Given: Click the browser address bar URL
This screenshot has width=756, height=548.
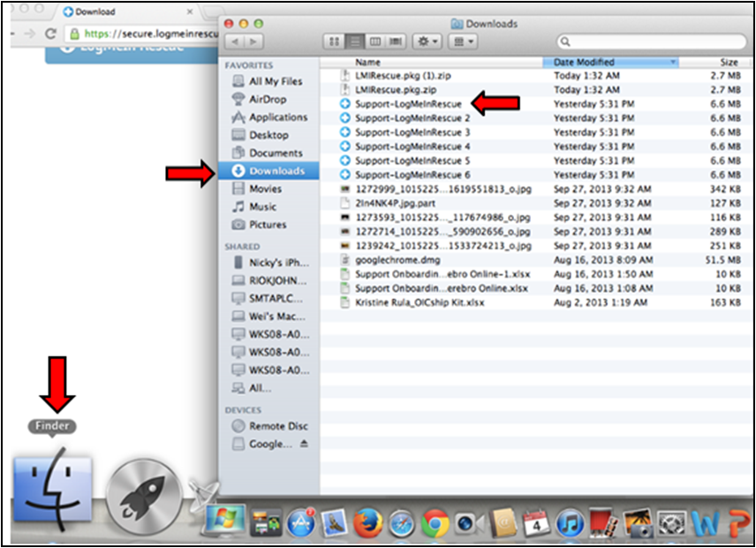Looking at the screenshot, I should coord(151,34).
